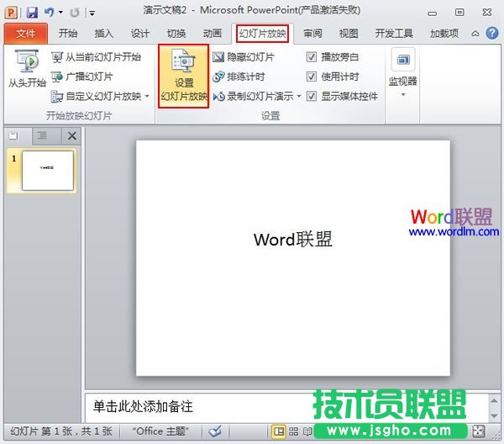Switch to the 视图 view tab
The height and width of the screenshot is (444, 504).
[349, 33]
